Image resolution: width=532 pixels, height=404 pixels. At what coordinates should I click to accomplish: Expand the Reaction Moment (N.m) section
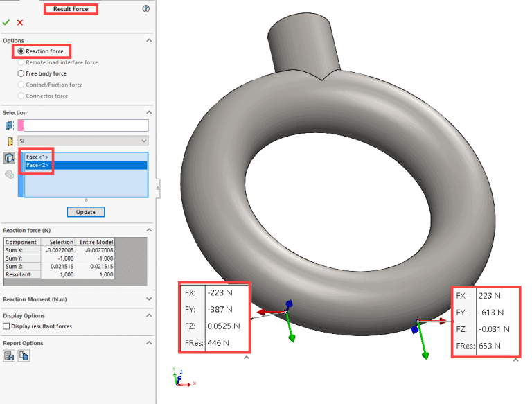click(76, 299)
